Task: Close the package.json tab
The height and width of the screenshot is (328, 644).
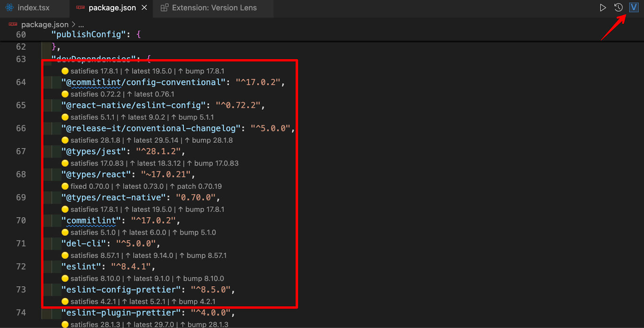Action: (144, 8)
